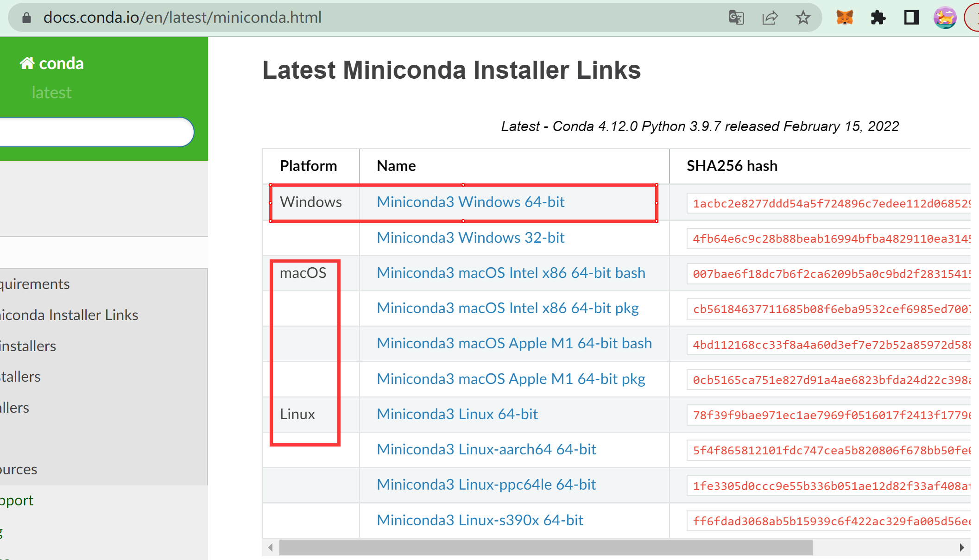The image size is (979, 560).
Task: Download Miniconda3 Linux-s390x 64-bit
Action: coord(480,520)
